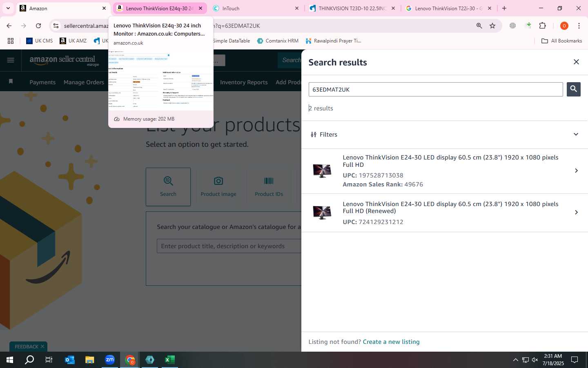Open the UK CMS bookmark
The image size is (588, 368).
[40, 41]
